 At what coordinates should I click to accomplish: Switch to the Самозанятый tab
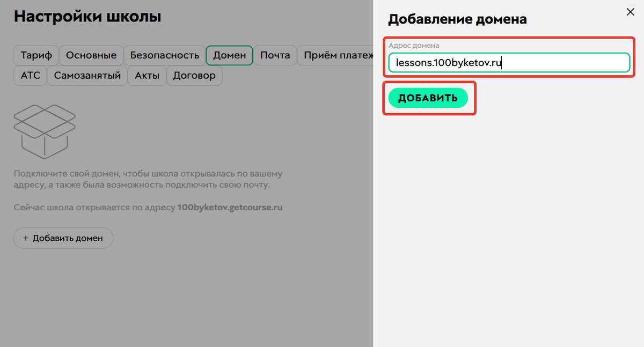click(x=87, y=76)
